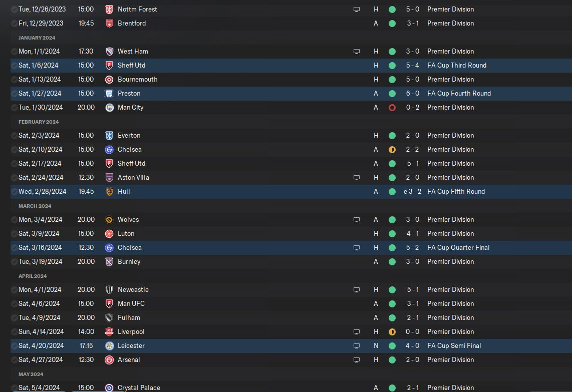
Task: Click the Hull tiger club badge
Action: tap(109, 192)
